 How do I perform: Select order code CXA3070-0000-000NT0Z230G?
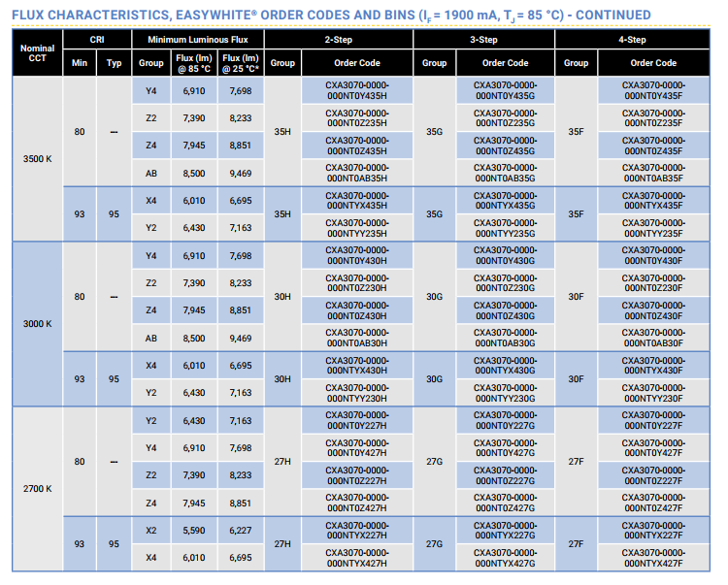505,282
